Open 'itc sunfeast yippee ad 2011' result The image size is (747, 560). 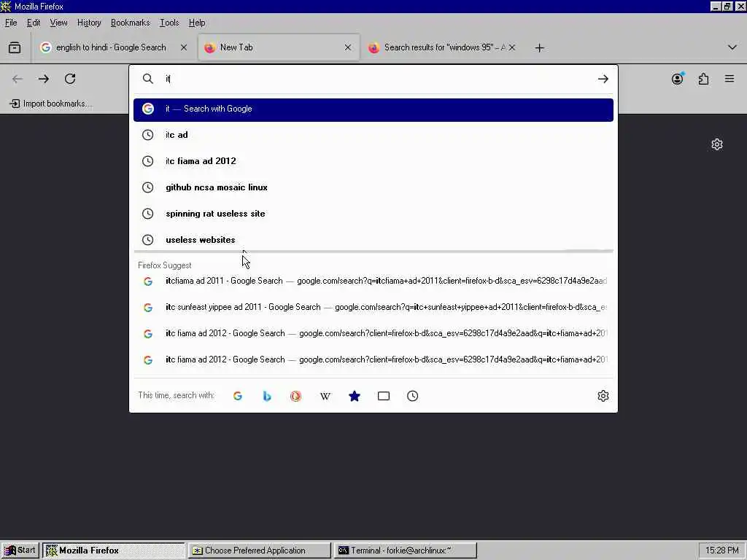pyautogui.click(x=373, y=307)
